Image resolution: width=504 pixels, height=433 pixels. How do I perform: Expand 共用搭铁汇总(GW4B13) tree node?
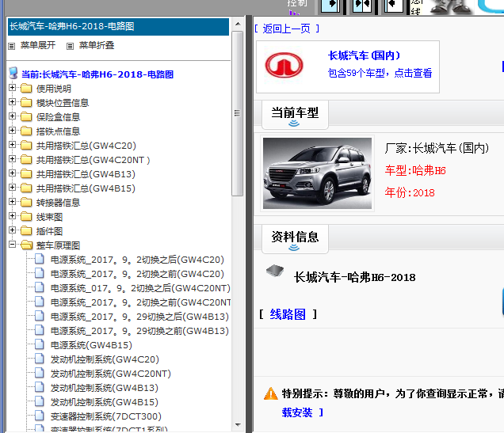12,173
